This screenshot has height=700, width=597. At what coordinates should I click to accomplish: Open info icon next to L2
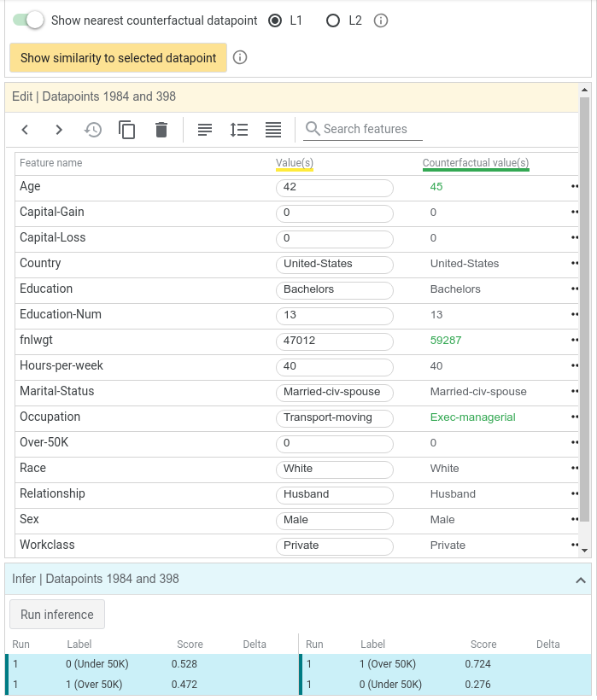coord(381,20)
